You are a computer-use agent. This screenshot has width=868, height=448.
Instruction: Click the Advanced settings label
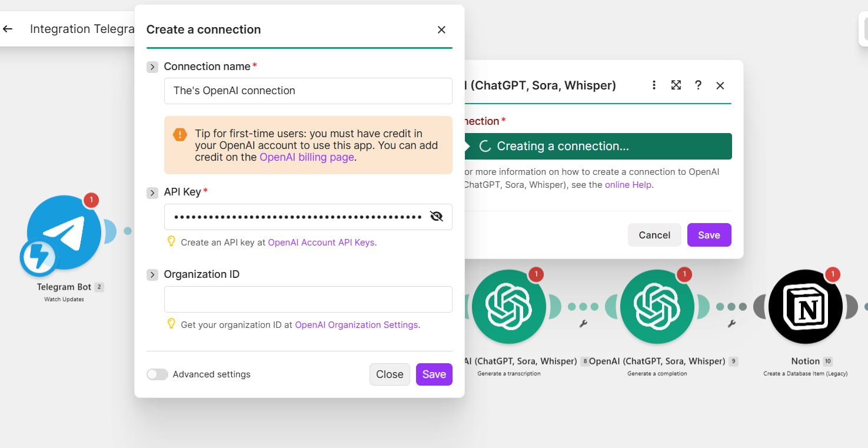tap(212, 374)
